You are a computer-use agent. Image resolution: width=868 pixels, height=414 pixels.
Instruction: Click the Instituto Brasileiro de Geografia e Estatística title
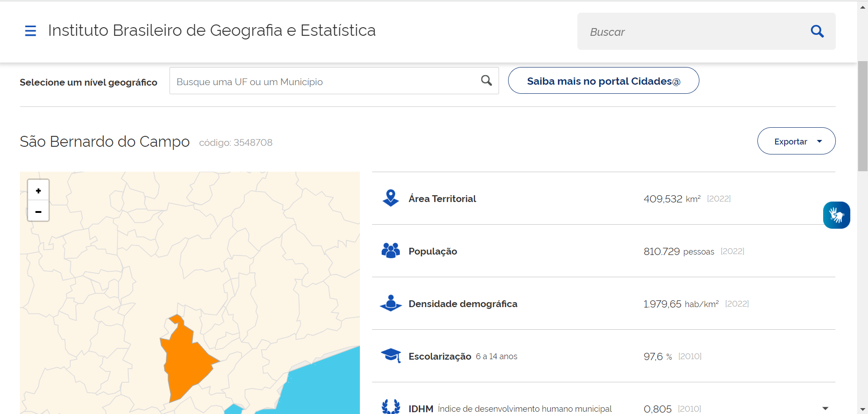tap(212, 30)
